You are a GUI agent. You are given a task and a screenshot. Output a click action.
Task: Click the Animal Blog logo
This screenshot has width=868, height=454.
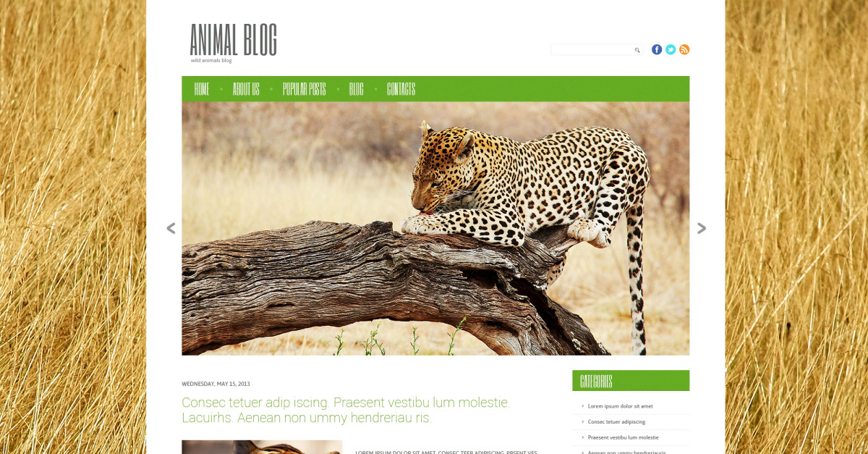pos(233,43)
